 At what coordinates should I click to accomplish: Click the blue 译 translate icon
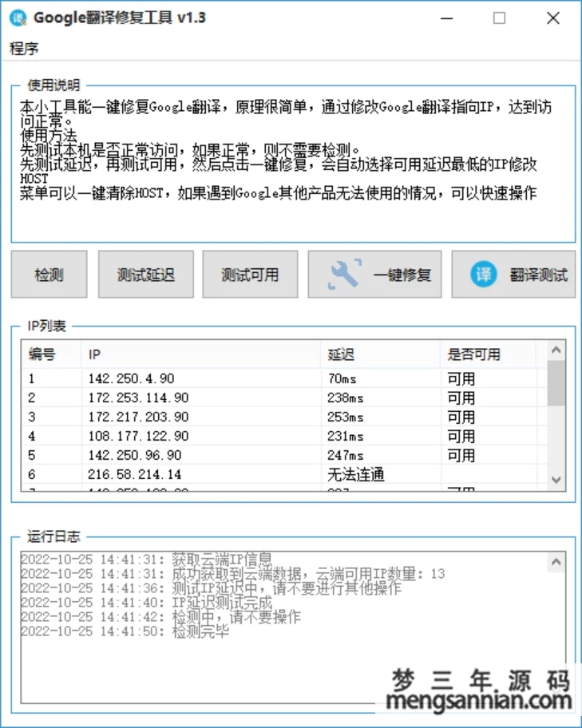(483, 274)
